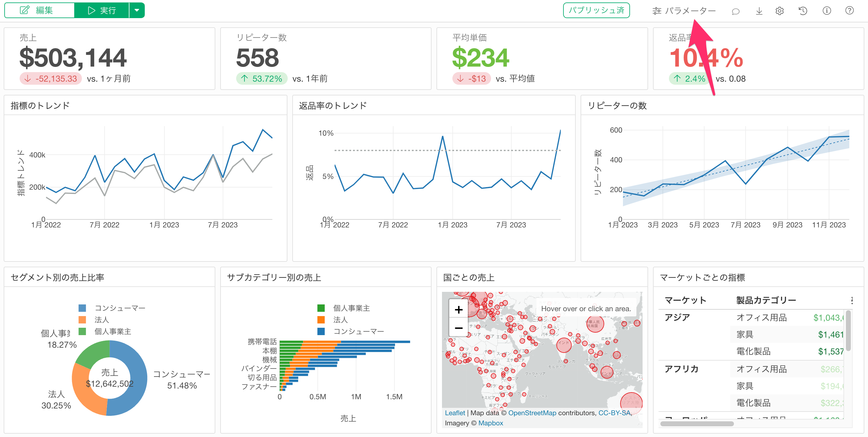Click the 平均単価 $234 value
This screenshot has height=437, width=868.
tap(480, 58)
